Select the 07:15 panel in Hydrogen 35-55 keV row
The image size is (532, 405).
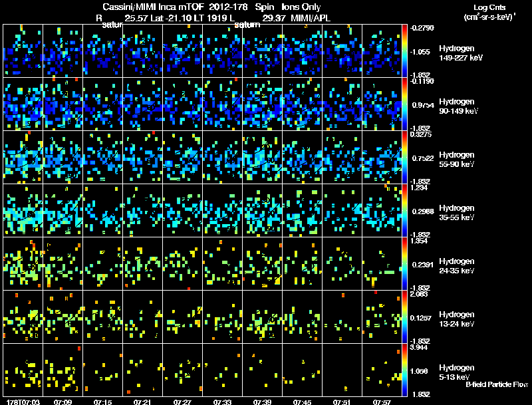click(x=103, y=210)
